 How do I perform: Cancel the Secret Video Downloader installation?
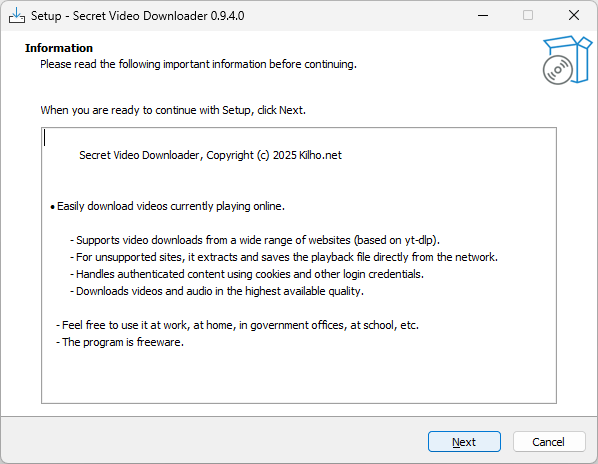point(549,442)
